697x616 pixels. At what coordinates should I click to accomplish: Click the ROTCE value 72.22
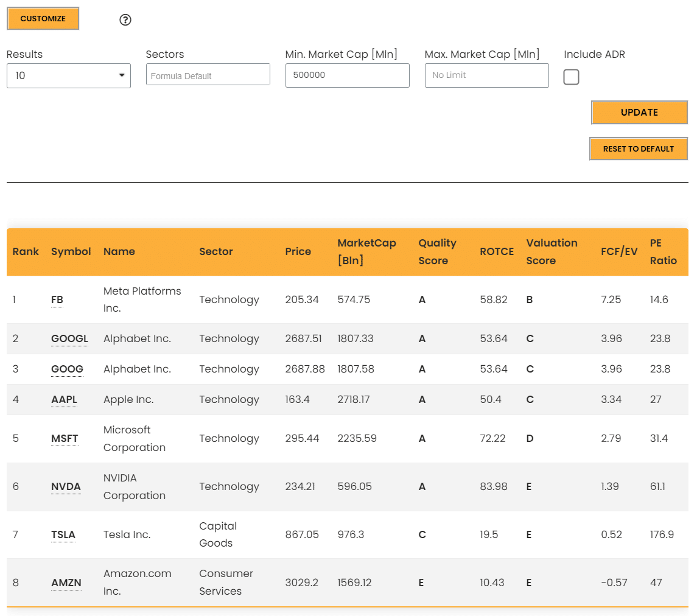tap(492, 439)
